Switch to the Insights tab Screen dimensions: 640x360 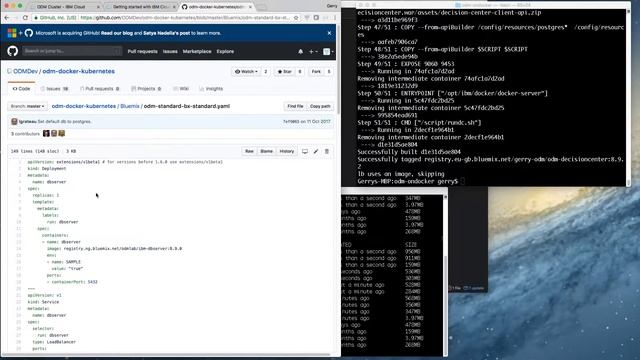point(211,89)
